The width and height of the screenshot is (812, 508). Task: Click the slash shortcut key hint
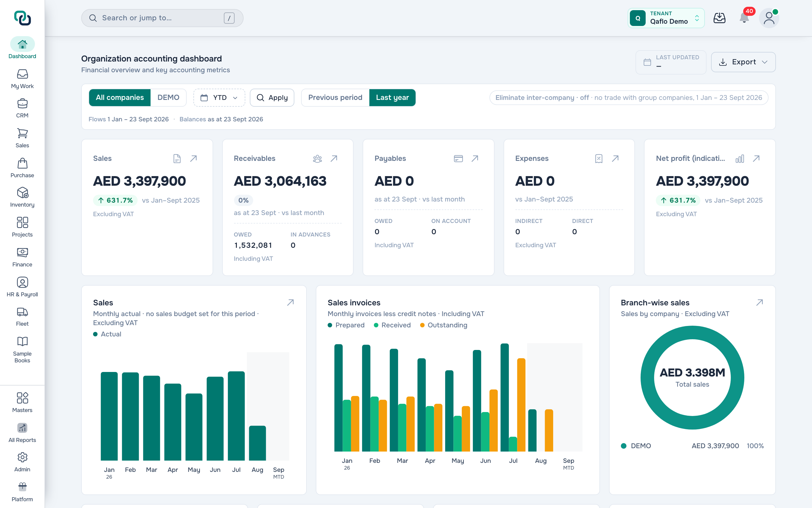tap(229, 18)
